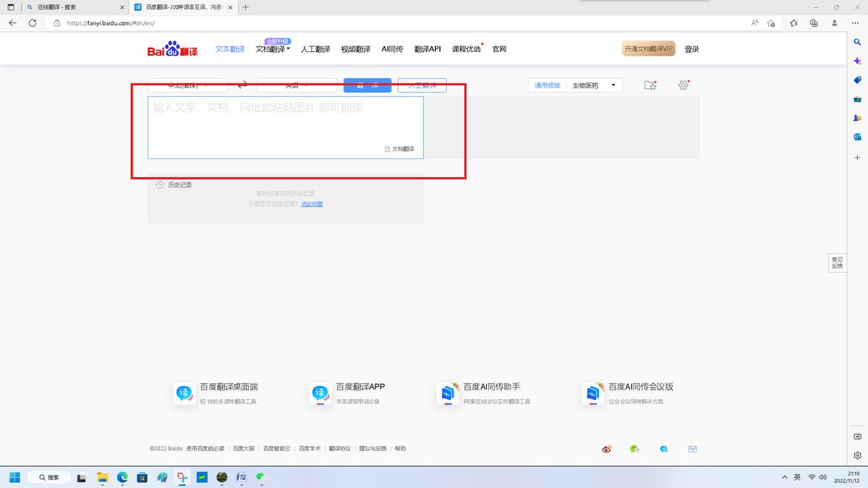Click the 百度AI同传会议版 icon
868x488 pixels.
(x=592, y=393)
